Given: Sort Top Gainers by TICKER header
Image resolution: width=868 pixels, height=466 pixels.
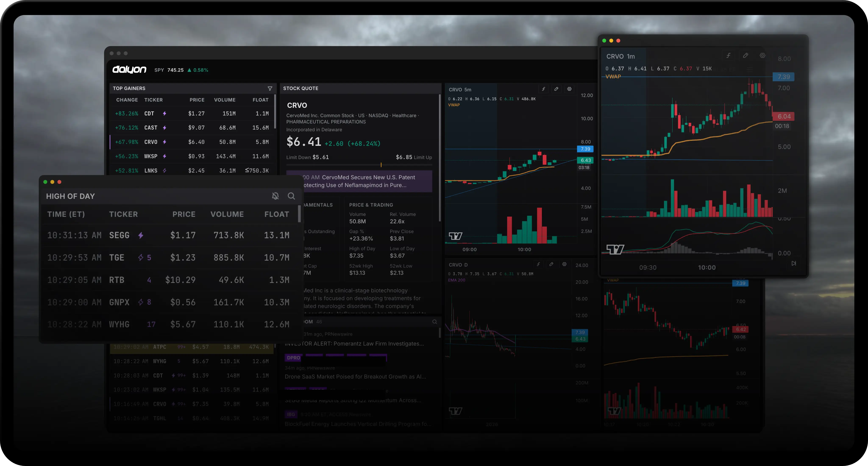Looking at the screenshot, I should point(153,100).
